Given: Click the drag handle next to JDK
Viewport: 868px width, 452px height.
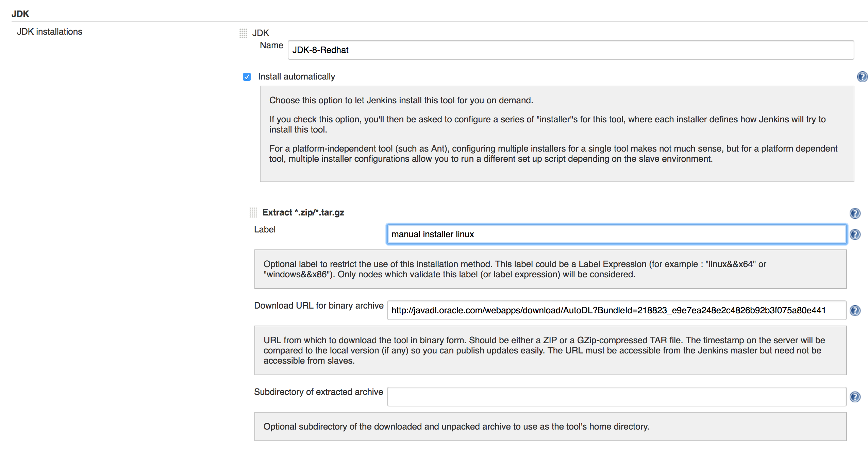Looking at the screenshot, I should (x=243, y=33).
